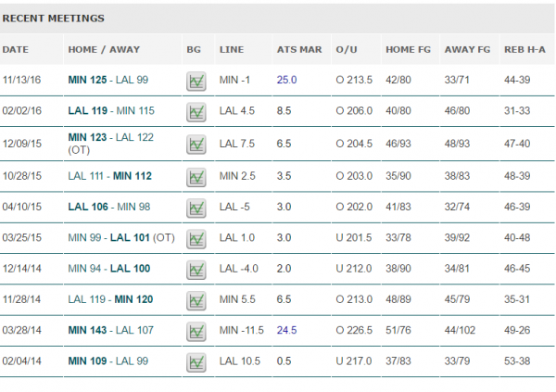The image size is (556, 392).
Task: Click the ATS margin value 0.5
Action: click(x=284, y=361)
